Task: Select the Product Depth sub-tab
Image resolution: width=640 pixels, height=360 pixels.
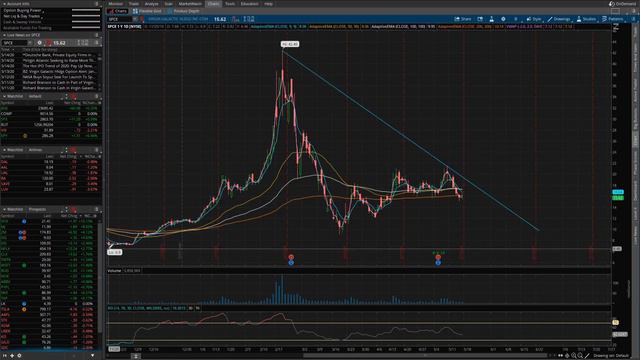Action: pos(183,11)
